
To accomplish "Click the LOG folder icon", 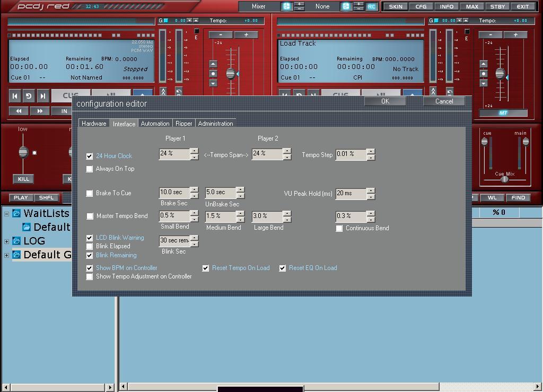I will point(16,241).
